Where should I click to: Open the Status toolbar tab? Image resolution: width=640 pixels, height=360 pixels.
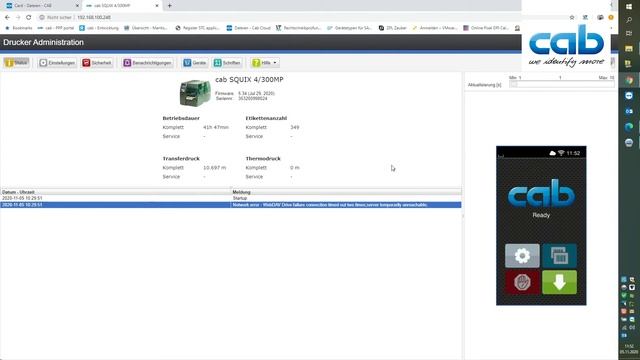pyautogui.click(x=17, y=63)
